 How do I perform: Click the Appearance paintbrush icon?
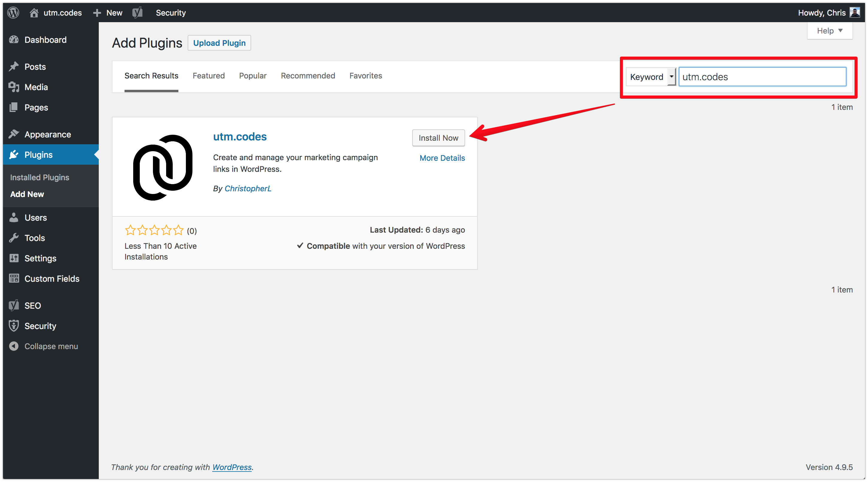coord(14,134)
